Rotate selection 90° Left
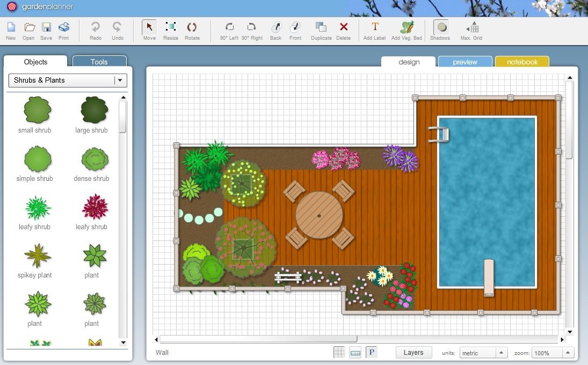This screenshot has width=588, height=365. 230,30
